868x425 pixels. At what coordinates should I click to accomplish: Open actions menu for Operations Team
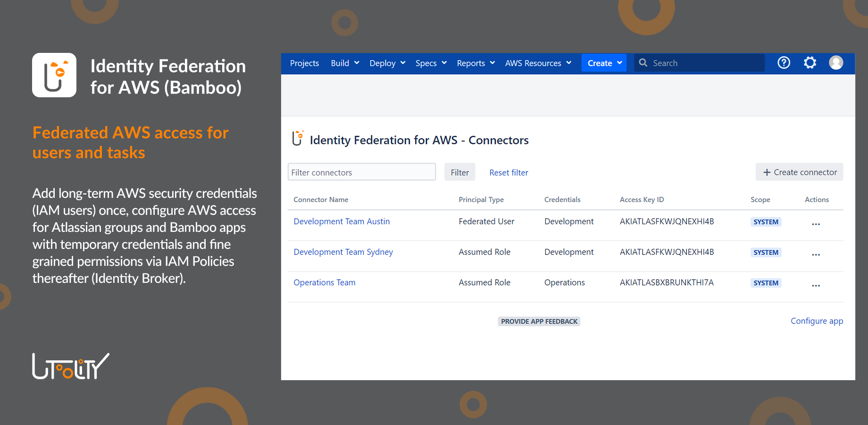point(816,285)
